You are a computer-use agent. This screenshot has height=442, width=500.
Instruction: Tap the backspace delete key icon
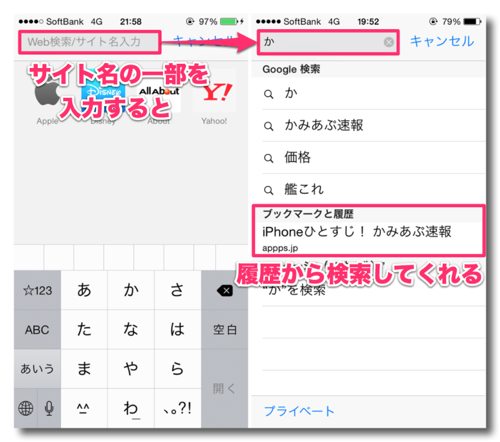[225, 290]
